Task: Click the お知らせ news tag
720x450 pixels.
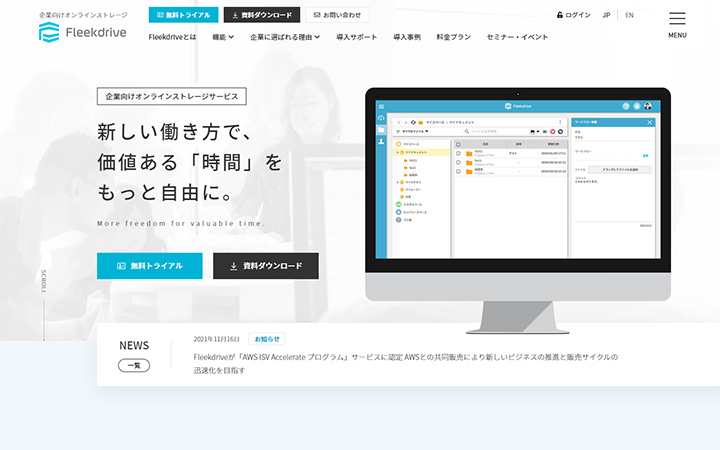Action: coord(267,339)
